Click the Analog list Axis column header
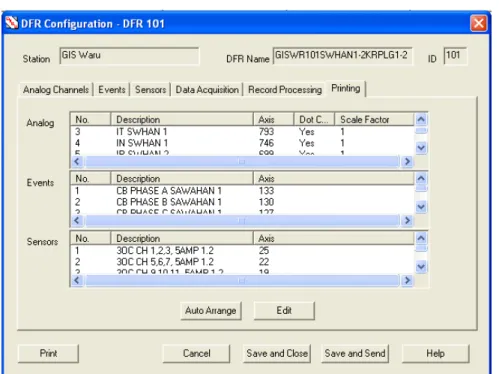The width and height of the screenshot is (499, 374). [273, 119]
